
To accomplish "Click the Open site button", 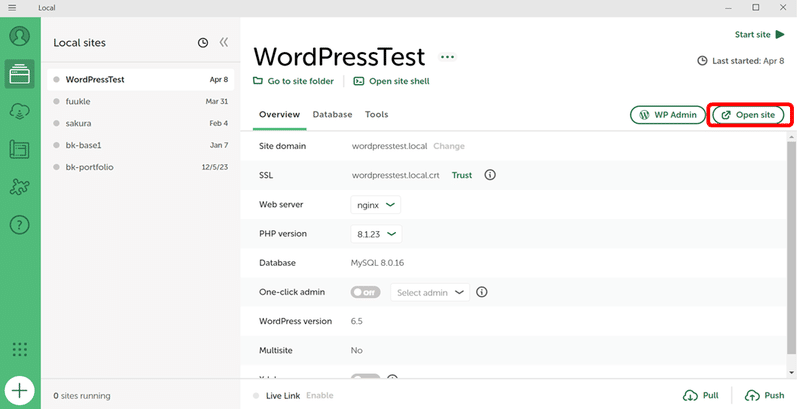I will coord(748,115).
